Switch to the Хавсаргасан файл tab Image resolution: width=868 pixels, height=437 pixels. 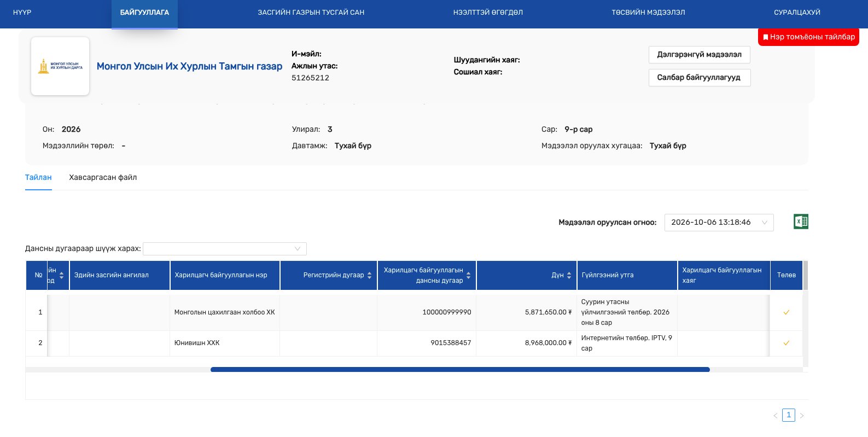(103, 177)
